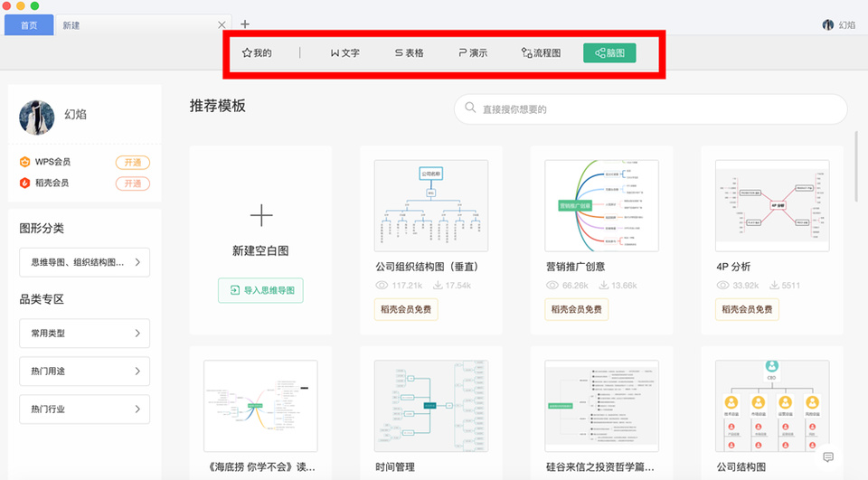Switch to the 流程图 flowchart tab
The height and width of the screenshot is (480, 868).
[x=541, y=53]
